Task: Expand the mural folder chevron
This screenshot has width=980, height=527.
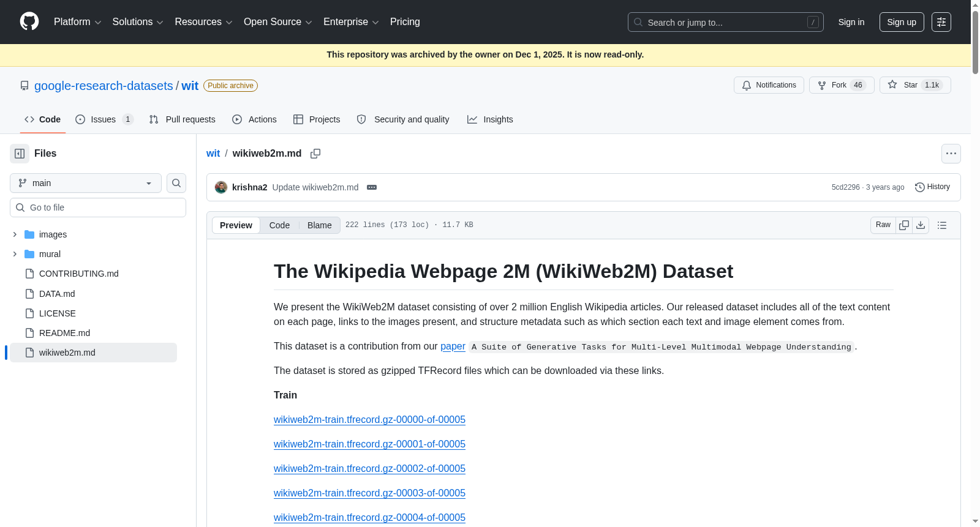Action: (15, 254)
